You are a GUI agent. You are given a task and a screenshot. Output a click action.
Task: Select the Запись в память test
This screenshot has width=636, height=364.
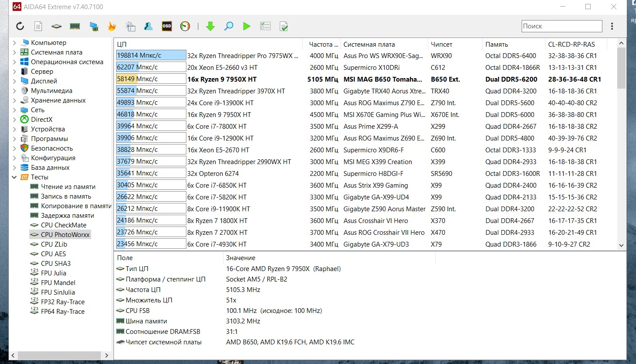pyautogui.click(x=66, y=196)
